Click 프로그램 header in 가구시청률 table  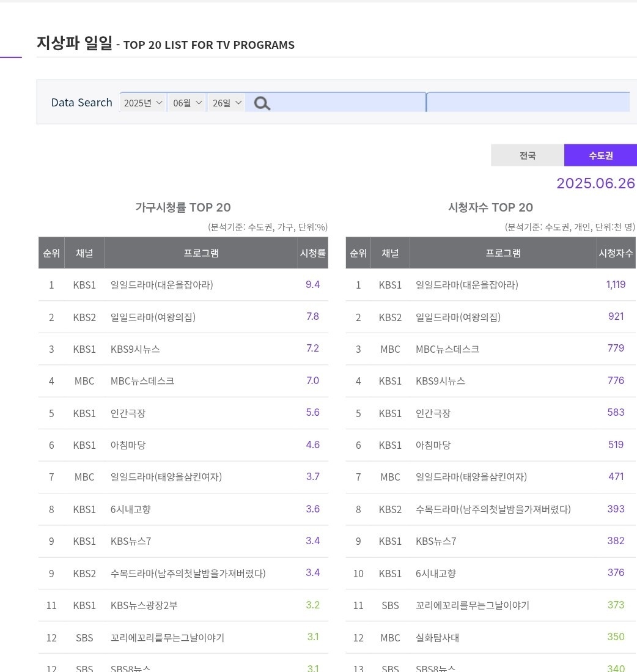(201, 253)
